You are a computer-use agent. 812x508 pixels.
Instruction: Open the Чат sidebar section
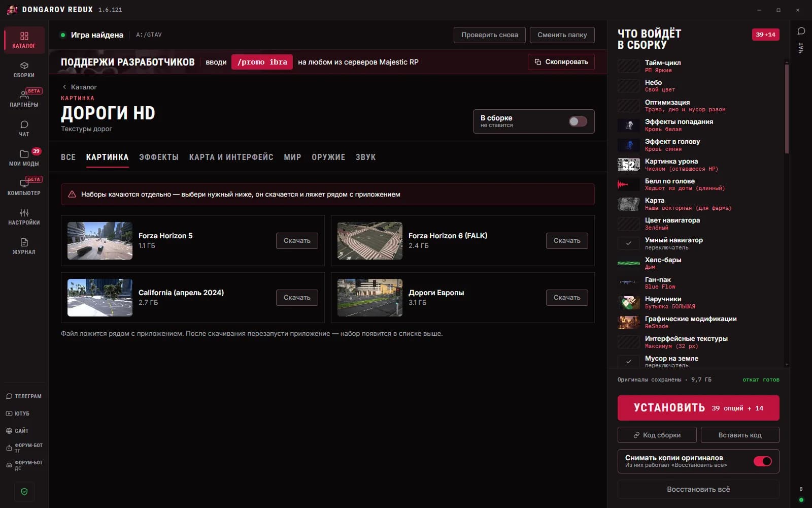(x=24, y=129)
